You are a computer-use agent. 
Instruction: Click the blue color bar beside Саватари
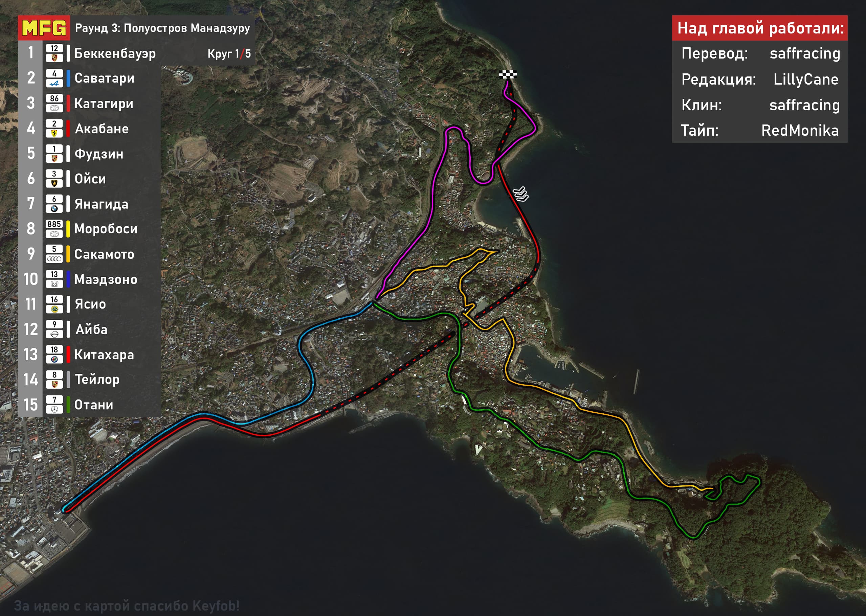(68, 78)
